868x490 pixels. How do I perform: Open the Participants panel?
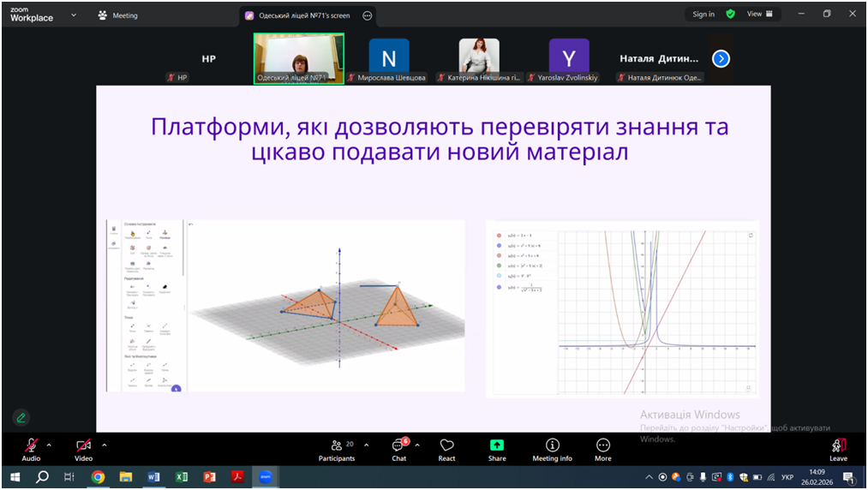click(x=337, y=449)
